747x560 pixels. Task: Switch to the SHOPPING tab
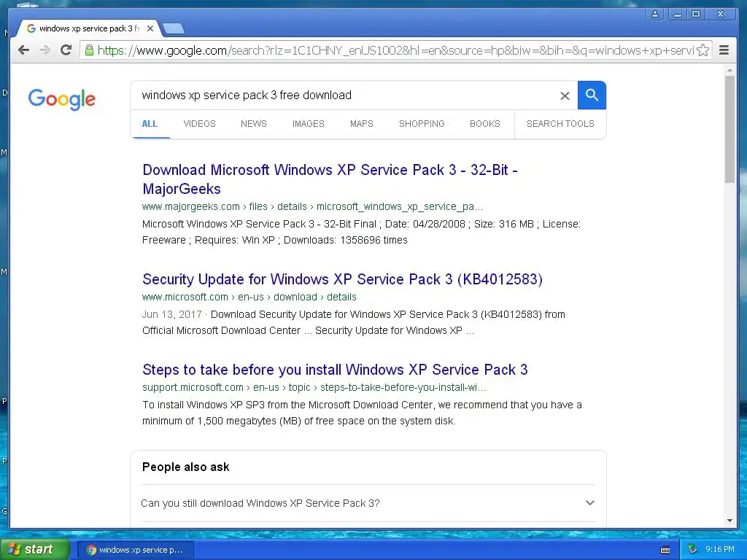[x=422, y=124]
